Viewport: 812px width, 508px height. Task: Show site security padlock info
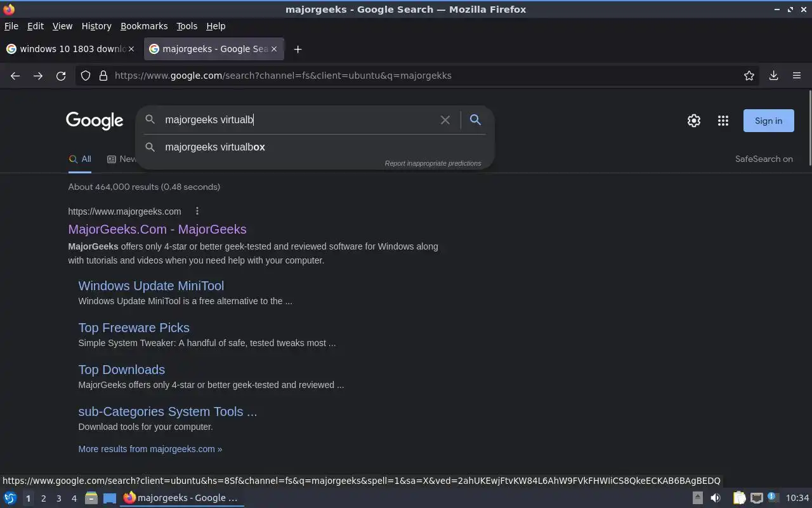click(x=103, y=76)
